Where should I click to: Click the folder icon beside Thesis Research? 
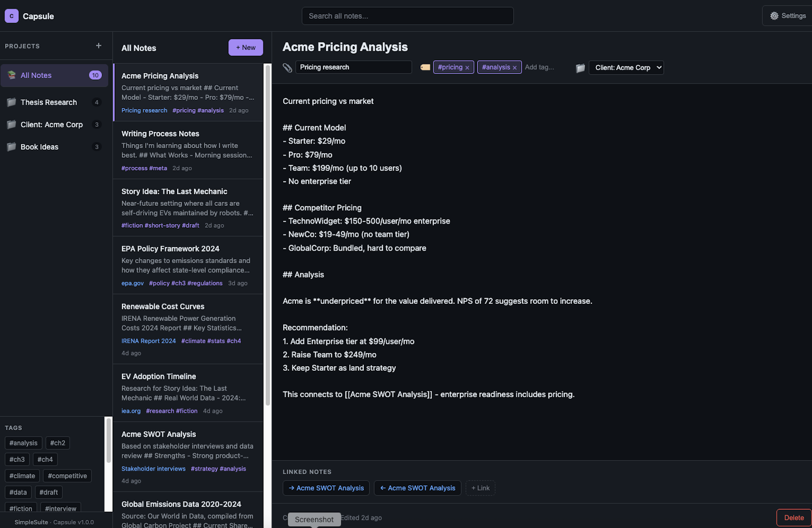[x=11, y=102]
